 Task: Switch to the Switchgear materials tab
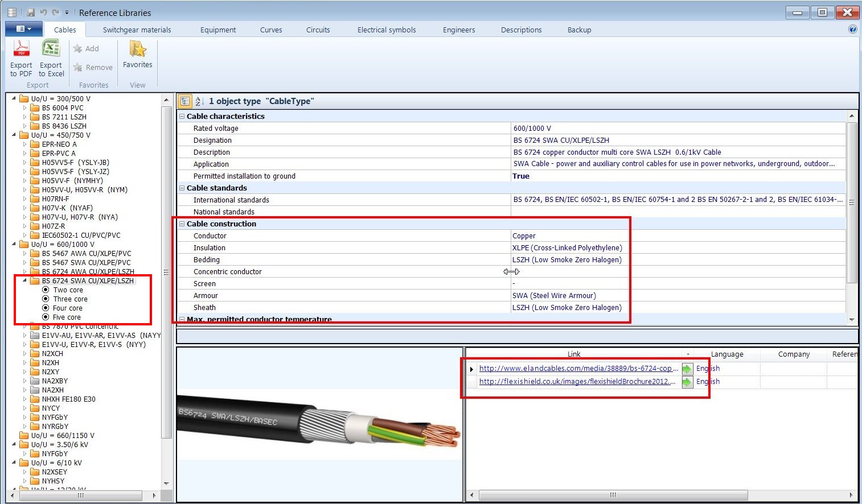[136, 30]
